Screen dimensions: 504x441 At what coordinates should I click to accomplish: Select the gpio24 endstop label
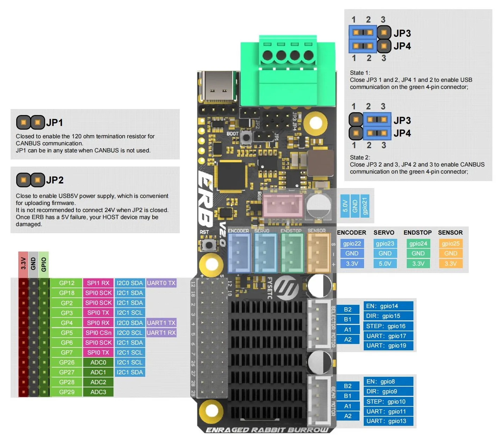[x=418, y=243]
